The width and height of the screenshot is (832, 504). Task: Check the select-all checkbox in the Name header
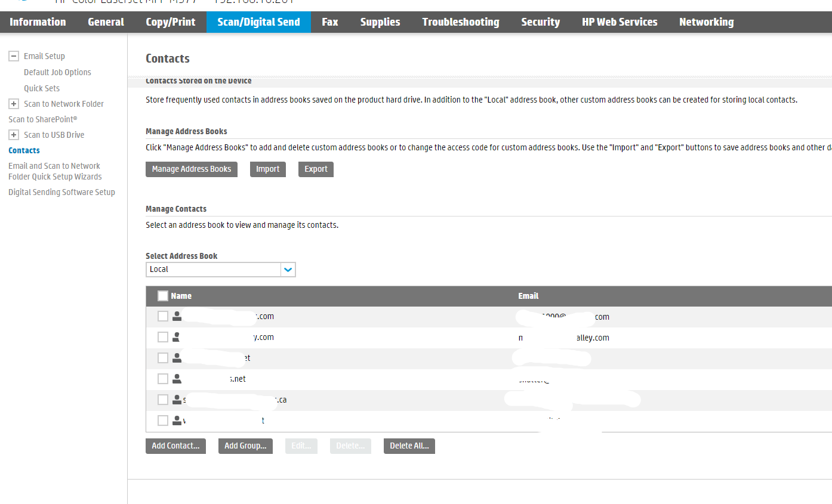click(x=162, y=295)
